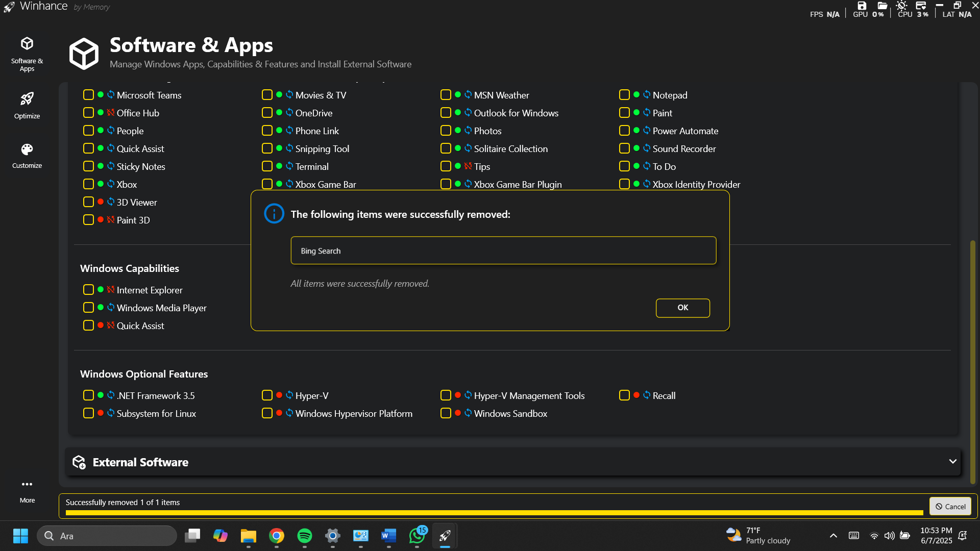Check the Xbox Identity Provider checkbox
Screen dimensions: 980x551
pos(624,184)
